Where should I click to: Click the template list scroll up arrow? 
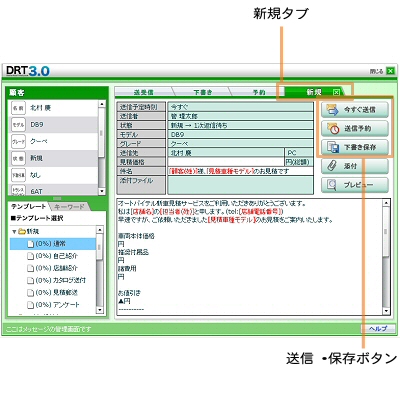(100, 230)
